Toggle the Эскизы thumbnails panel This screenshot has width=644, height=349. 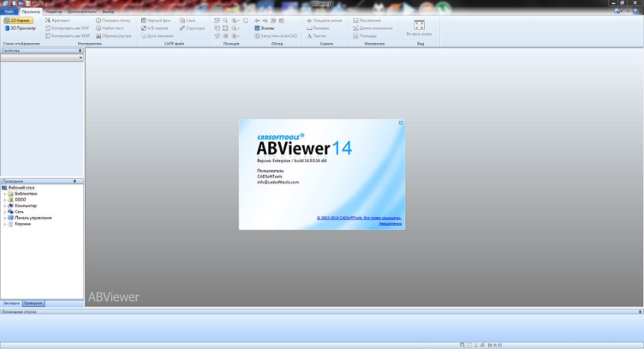264,28
